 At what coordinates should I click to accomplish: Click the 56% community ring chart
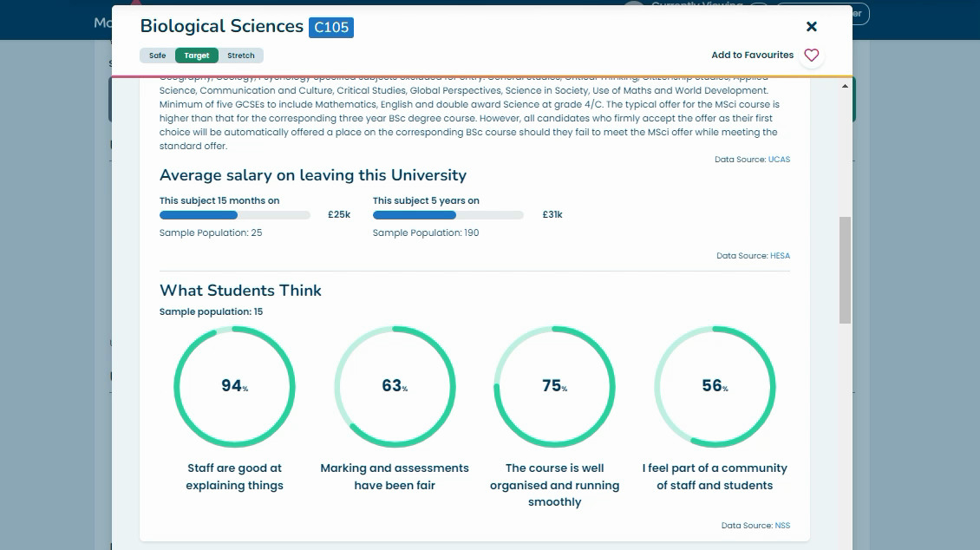click(715, 386)
